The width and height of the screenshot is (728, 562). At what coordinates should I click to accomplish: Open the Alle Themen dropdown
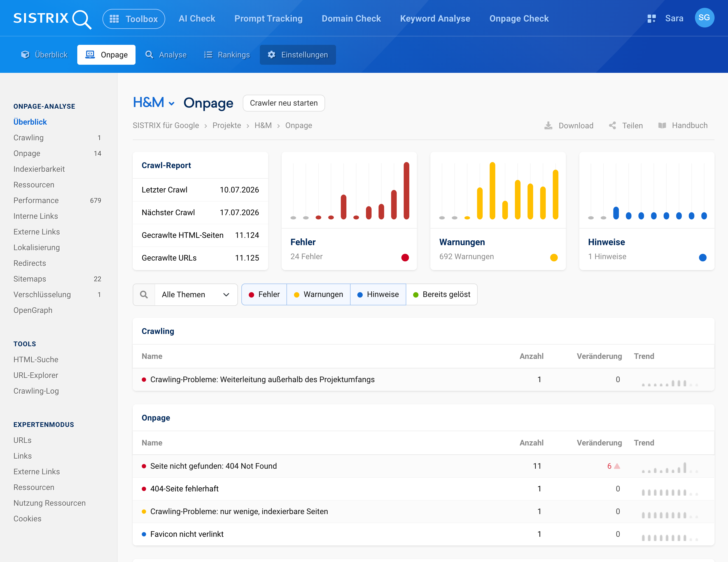click(x=196, y=294)
